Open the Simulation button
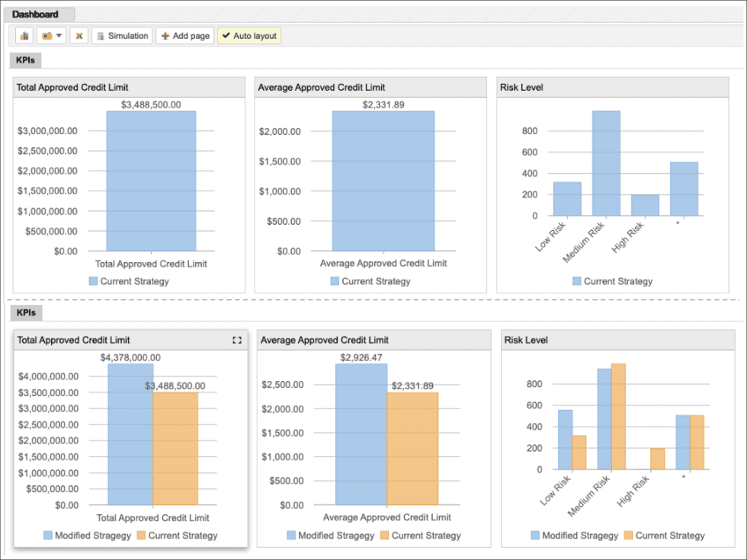Screen dimensions: 747x560 123,36
